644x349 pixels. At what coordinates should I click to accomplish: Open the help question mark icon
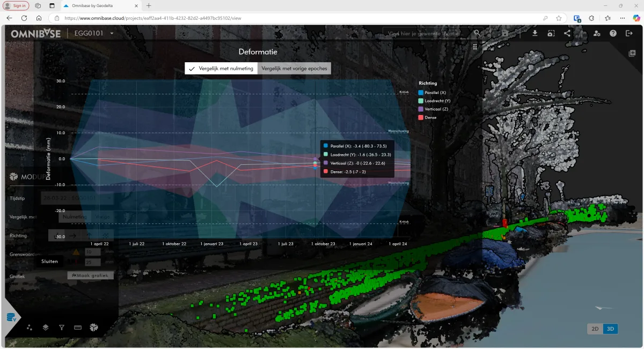613,33
